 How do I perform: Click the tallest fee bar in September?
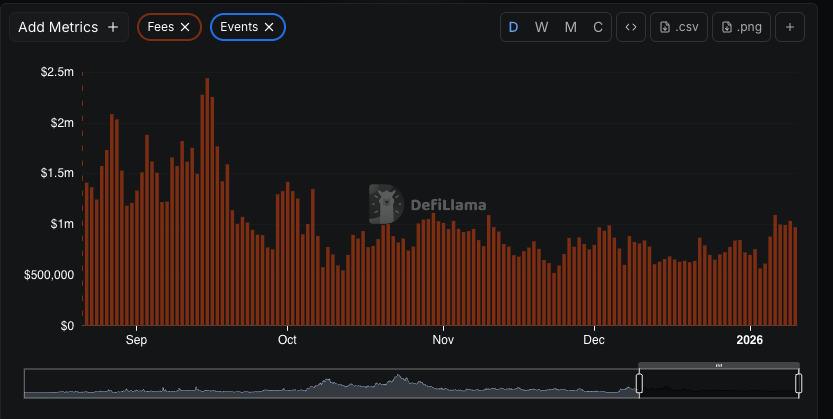tap(207, 202)
